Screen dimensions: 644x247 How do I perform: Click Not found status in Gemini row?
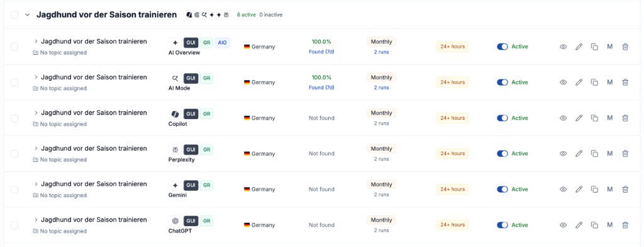pos(321,190)
